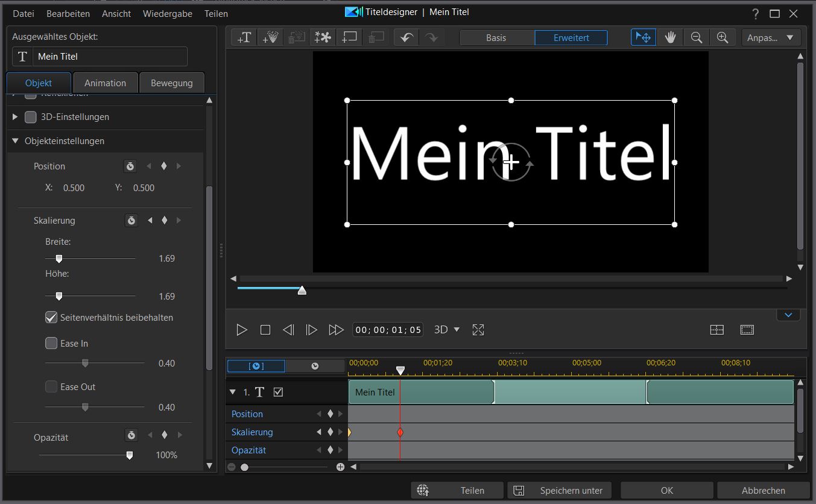Select the red Skalierung keyframe on timeline
Screen dimensions: 816x504
[x=400, y=432]
